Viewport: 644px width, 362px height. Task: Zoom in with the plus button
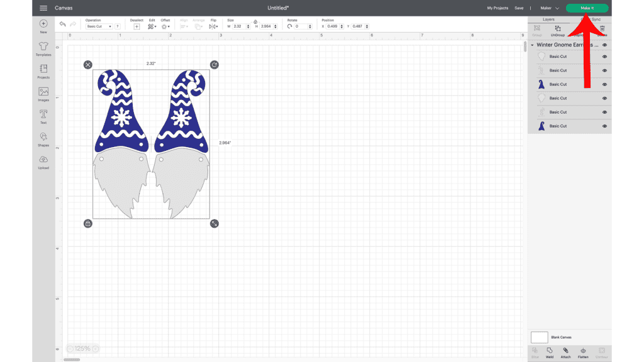pyautogui.click(x=96, y=349)
